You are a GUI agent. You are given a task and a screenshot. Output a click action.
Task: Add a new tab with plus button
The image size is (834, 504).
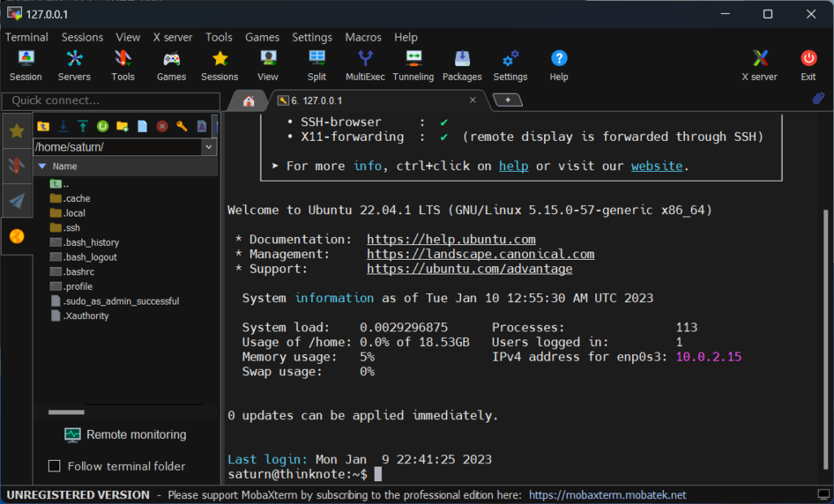[x=508, y=100]
